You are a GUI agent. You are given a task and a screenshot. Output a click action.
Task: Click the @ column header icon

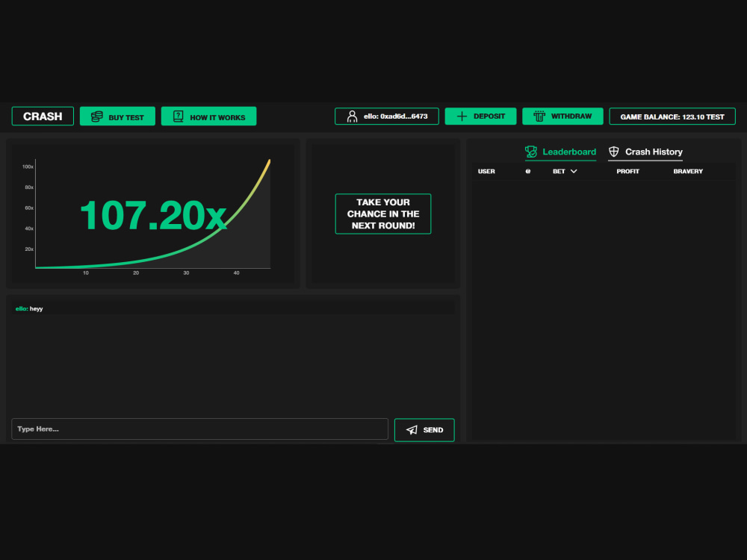528,172
